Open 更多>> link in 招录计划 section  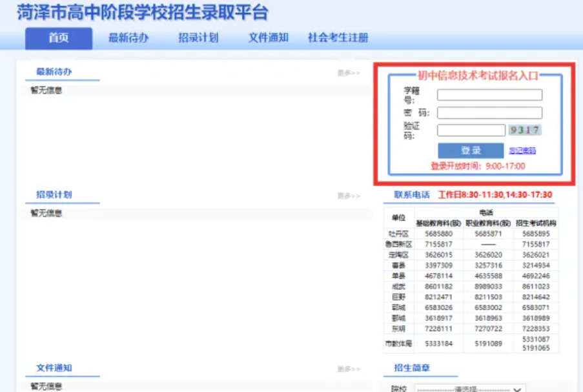pyautogui.click(x=349, y=196)
